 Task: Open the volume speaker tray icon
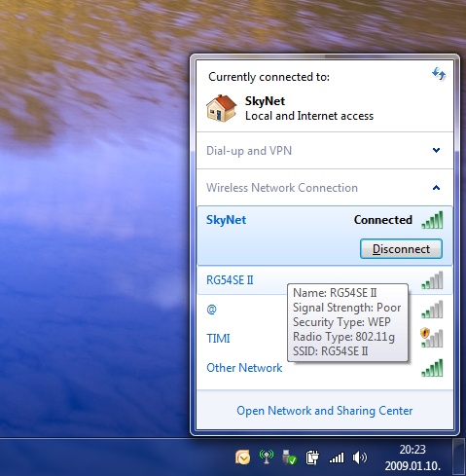pyautogui.click(x=359, y=458)
